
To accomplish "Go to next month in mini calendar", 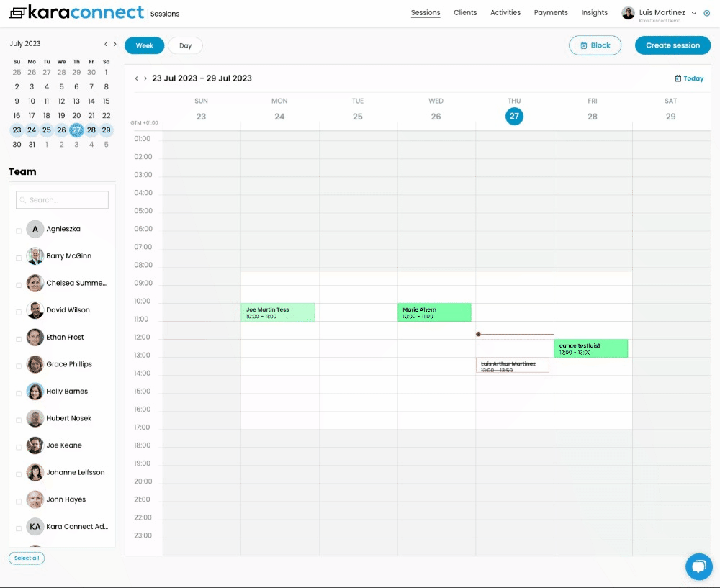I will point(115,45).
